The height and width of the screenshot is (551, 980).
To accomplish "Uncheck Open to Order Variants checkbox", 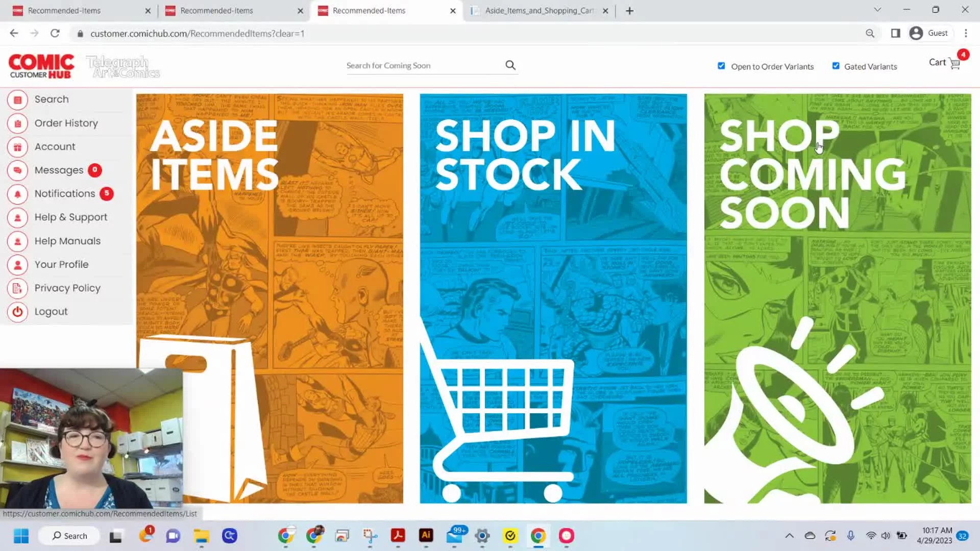I will pos(721,66).
